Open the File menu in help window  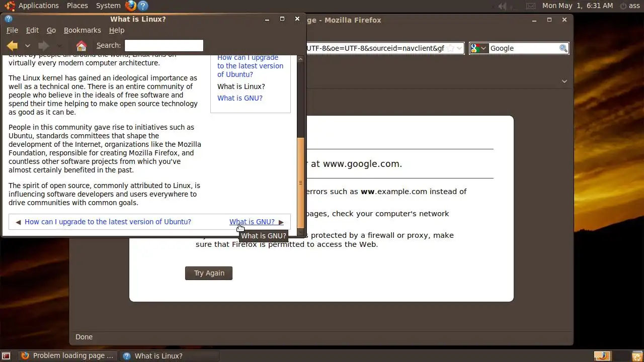click(12, 30)
